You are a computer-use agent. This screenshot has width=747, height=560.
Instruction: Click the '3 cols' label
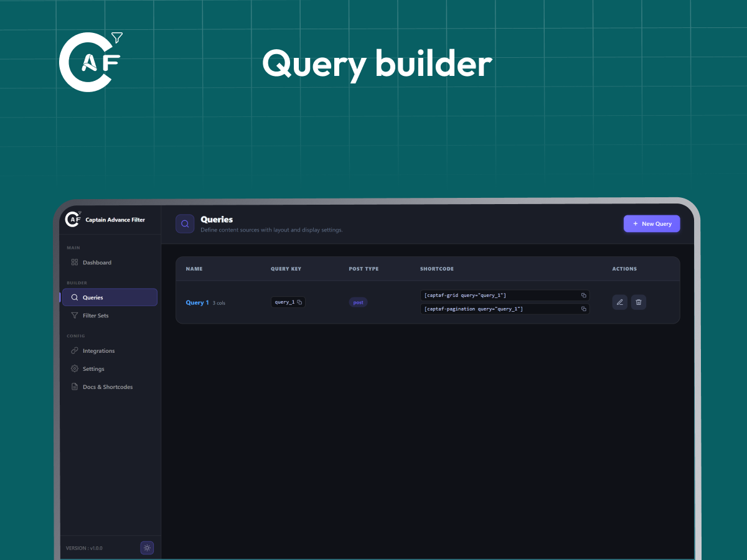[x=219, y=303]
